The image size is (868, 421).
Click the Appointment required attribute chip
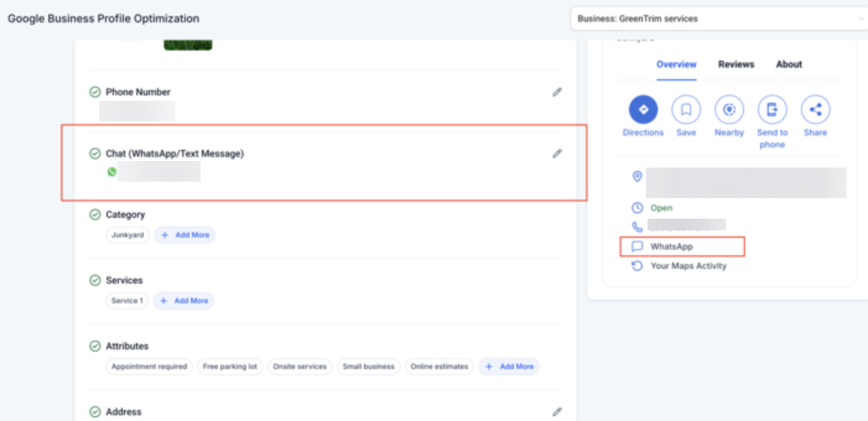(149, 367)
